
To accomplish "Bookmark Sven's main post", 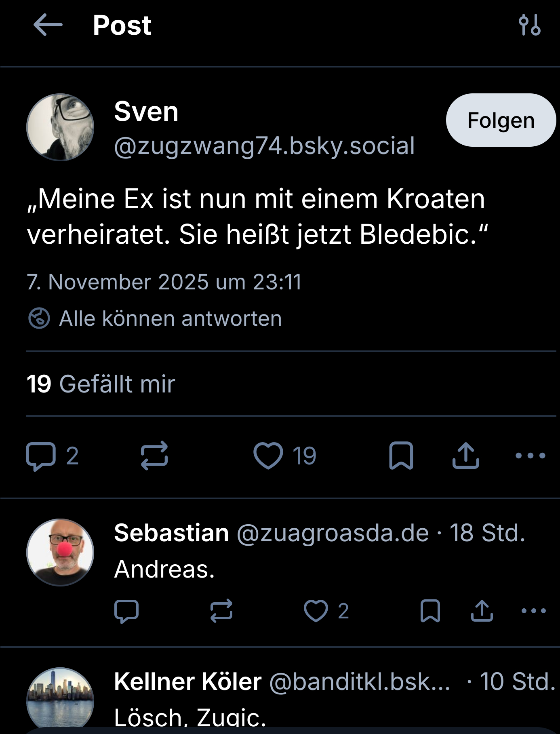I will [x=401, y=456].
